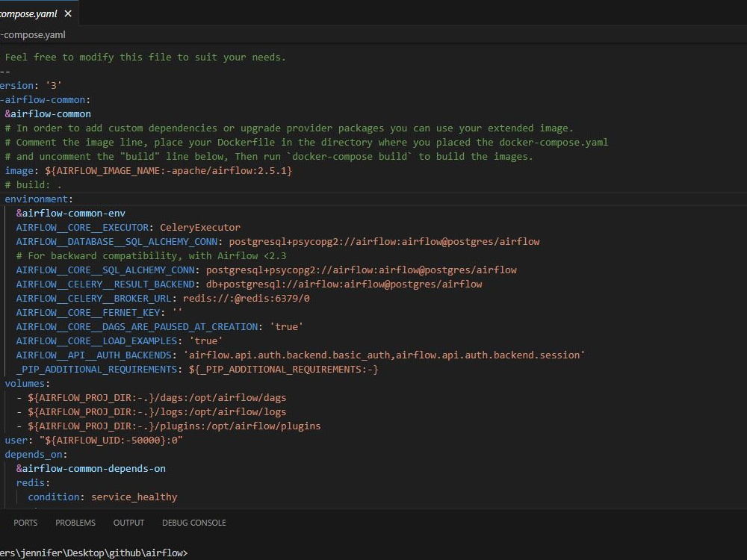Viewport: 747px width, 560px height.
Task: Click the terminal prompt ending in github\airflow>
Action: tap(94, 553)
